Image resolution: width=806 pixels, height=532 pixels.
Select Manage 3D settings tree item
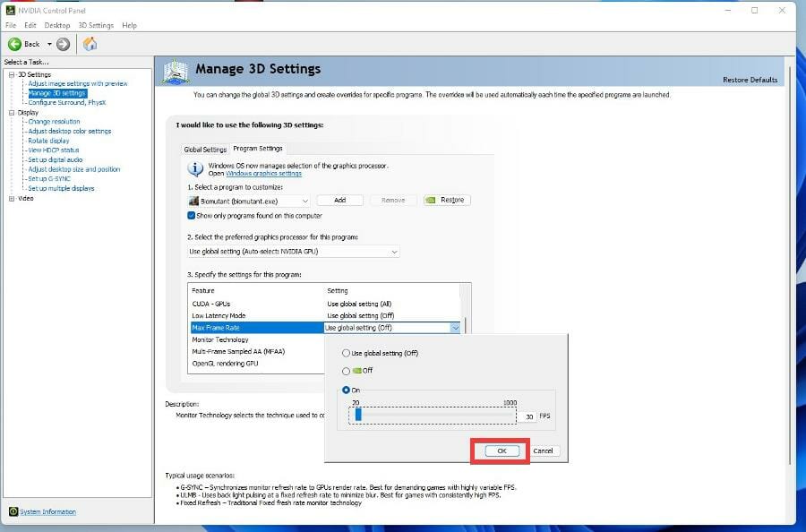click(57, 93)
